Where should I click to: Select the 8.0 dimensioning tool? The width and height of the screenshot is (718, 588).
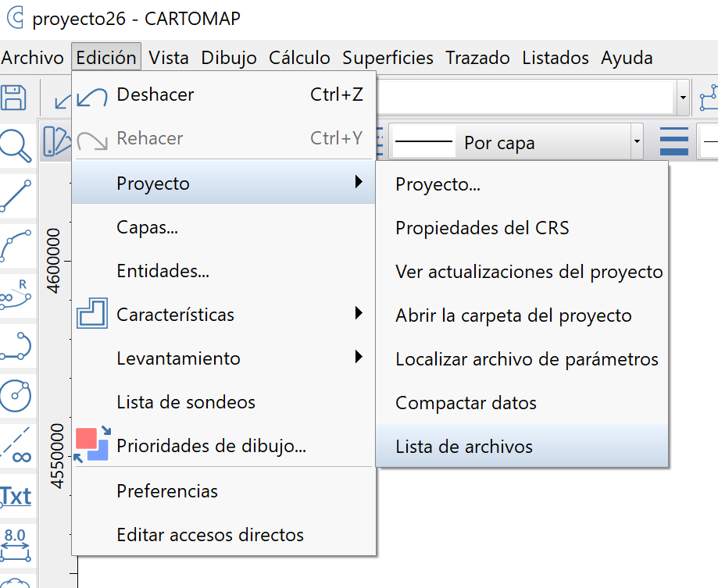click(16, 544)
